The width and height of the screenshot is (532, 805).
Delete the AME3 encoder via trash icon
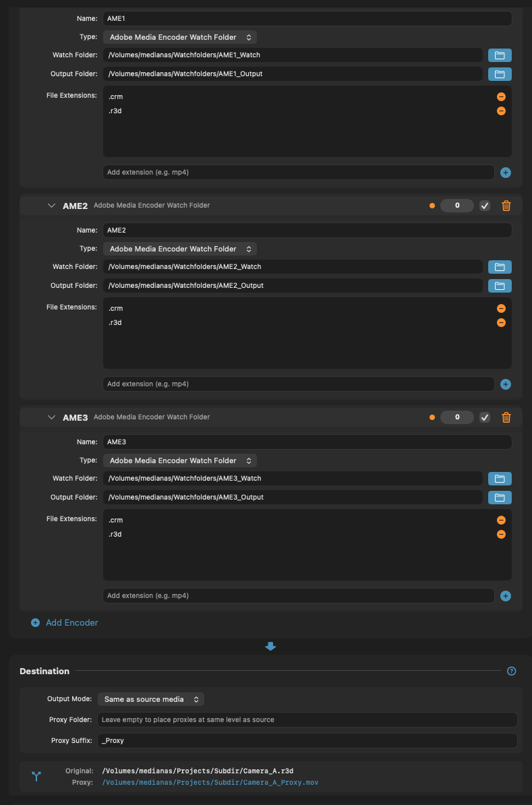click(x=506, y=417)
